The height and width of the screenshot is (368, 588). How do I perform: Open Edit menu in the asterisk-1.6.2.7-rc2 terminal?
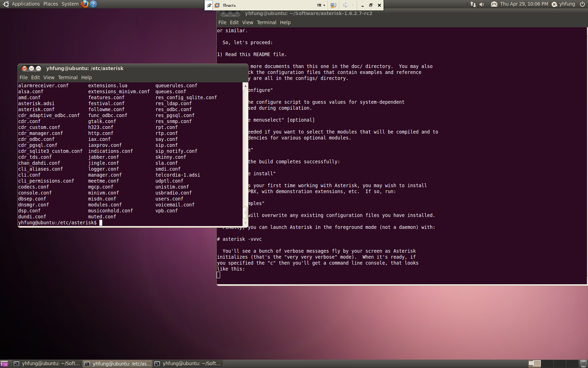point(234,22)
